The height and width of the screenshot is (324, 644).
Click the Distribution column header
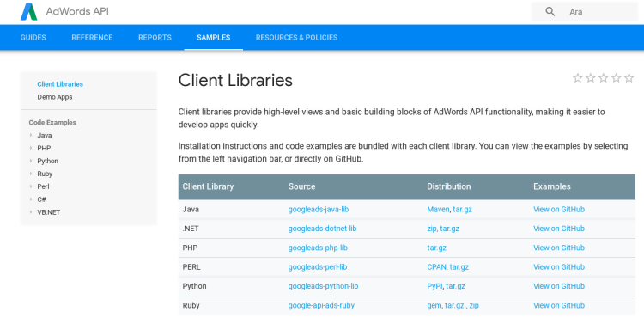coord(448,186)
